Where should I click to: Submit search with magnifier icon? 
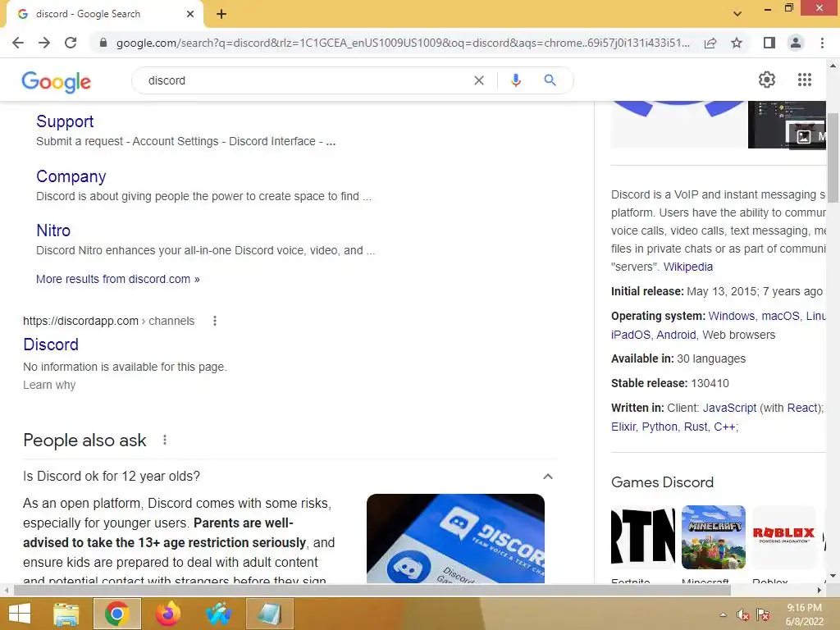click(x=550, y=80)
